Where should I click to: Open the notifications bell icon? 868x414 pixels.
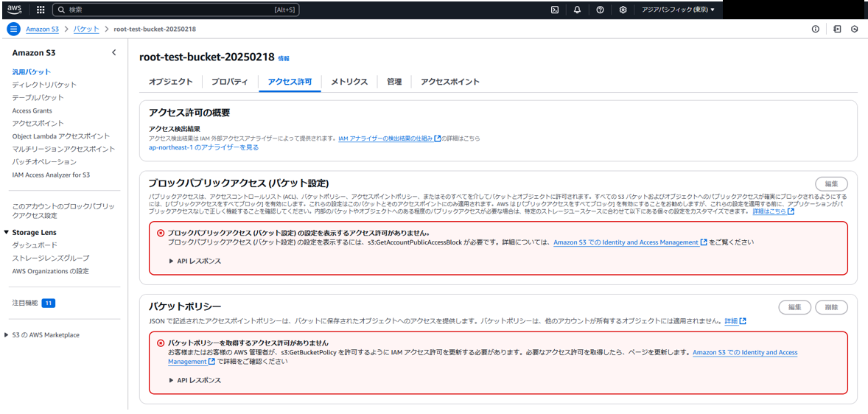tap(578, 10)
